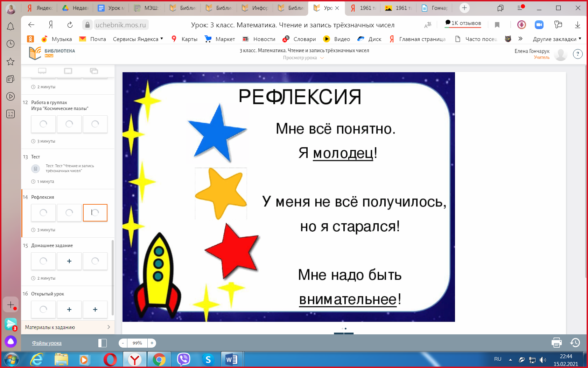The height and width of the screenshot is (368, 588).
Task: Select first thumbnail of Работа в группах
Action: point(43,124)
